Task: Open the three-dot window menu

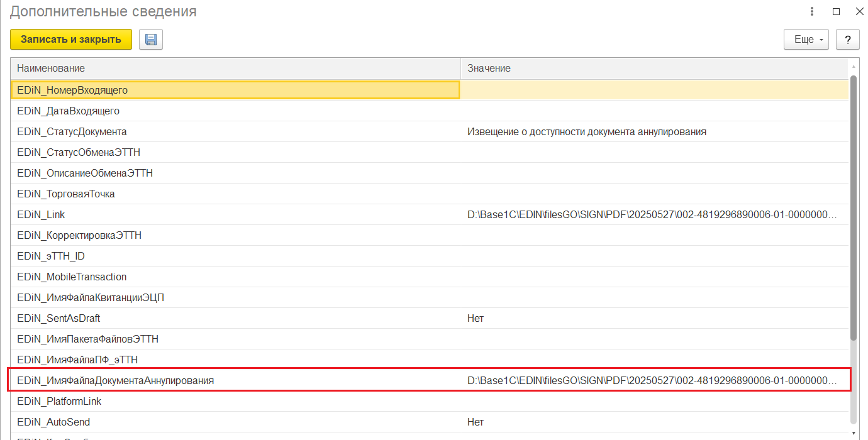Action: click(x=813, y=11)
